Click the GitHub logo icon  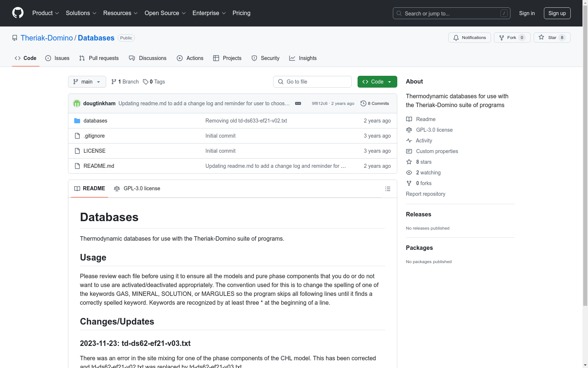pos(18,13)
